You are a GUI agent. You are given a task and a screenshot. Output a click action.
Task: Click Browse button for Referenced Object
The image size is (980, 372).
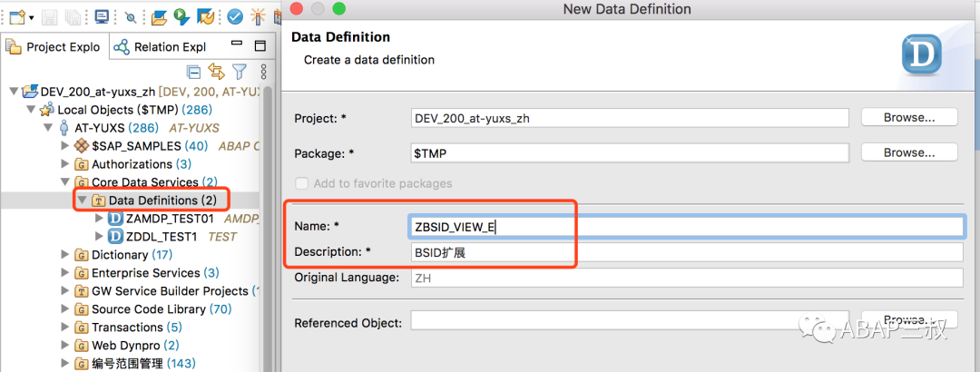(x=908, y=318)
